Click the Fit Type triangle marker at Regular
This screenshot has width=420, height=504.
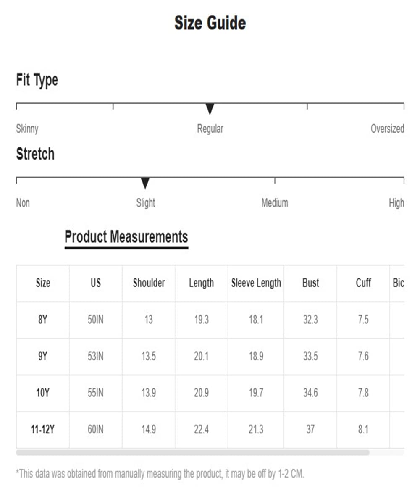click(210, 110)
